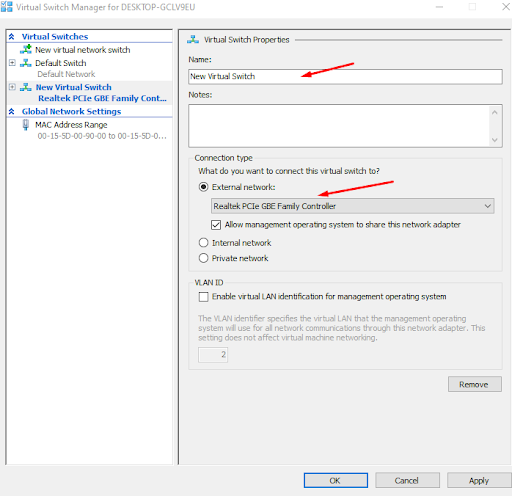Click the New Virtual Switch network icon
The image size is (512, 496).
(26, 87)
